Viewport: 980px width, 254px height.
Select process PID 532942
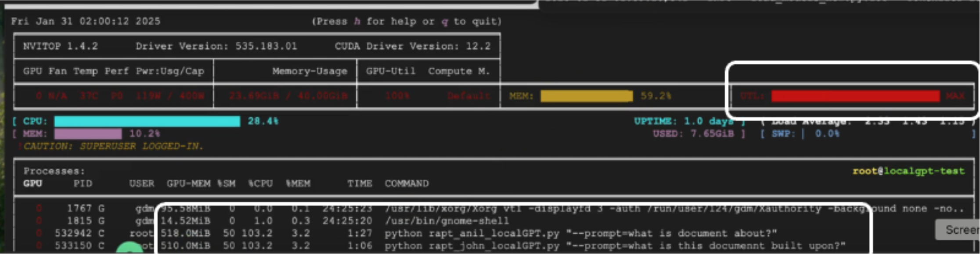coord(73,233)
